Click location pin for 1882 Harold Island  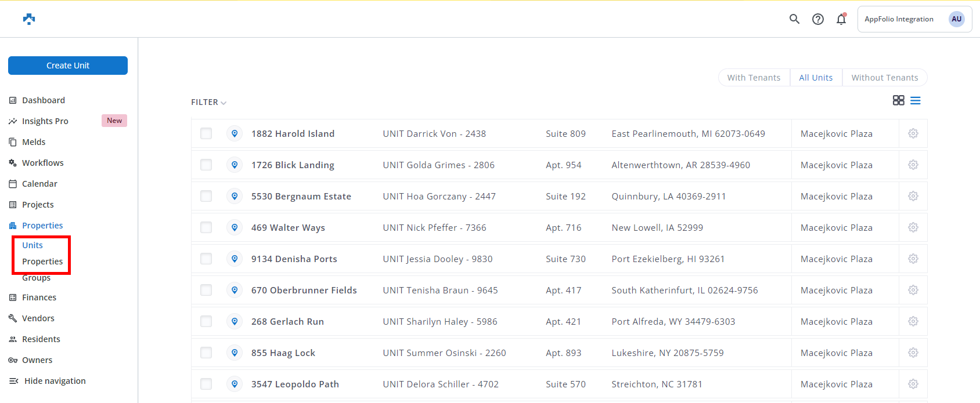tap(235, 133)
